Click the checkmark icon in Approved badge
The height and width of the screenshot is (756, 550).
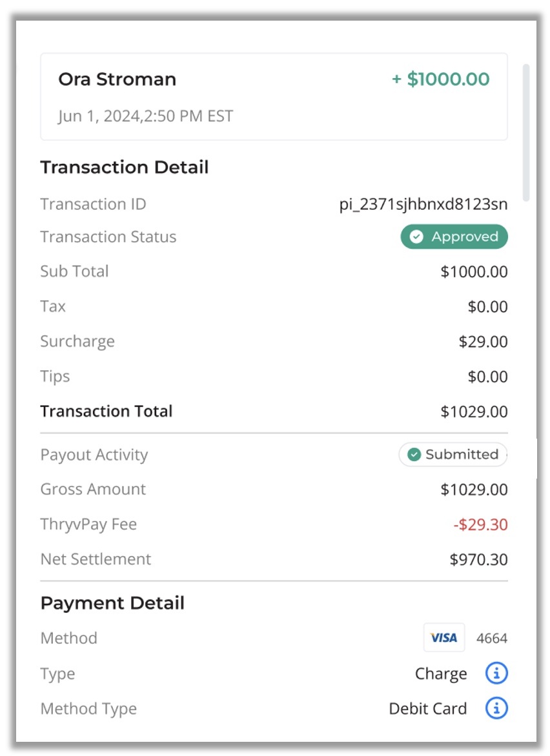click(416, 237)
